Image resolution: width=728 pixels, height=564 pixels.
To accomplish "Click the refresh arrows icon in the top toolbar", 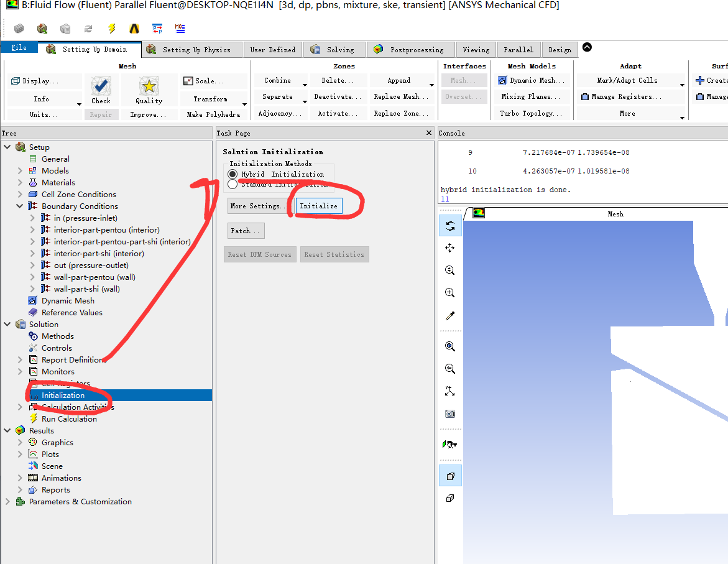I will point(88,29).
